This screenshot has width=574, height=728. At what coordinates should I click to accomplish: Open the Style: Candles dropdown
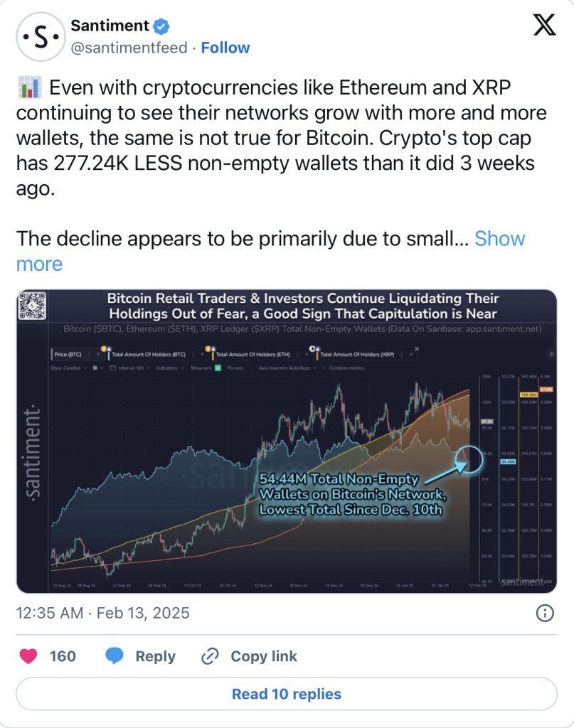pyautogui.click(x=68, y=368)
